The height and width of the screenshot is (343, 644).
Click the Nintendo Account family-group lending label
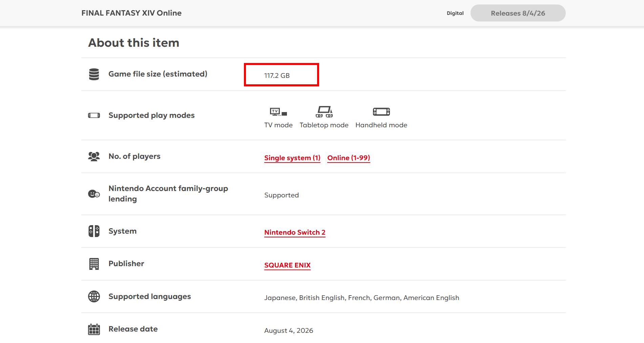(x=168, y=194)
